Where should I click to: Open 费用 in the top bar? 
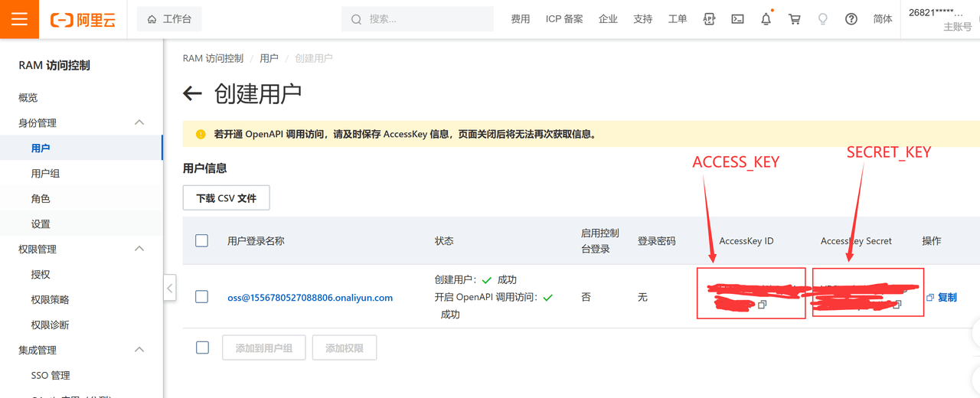(x=521, y=19)
